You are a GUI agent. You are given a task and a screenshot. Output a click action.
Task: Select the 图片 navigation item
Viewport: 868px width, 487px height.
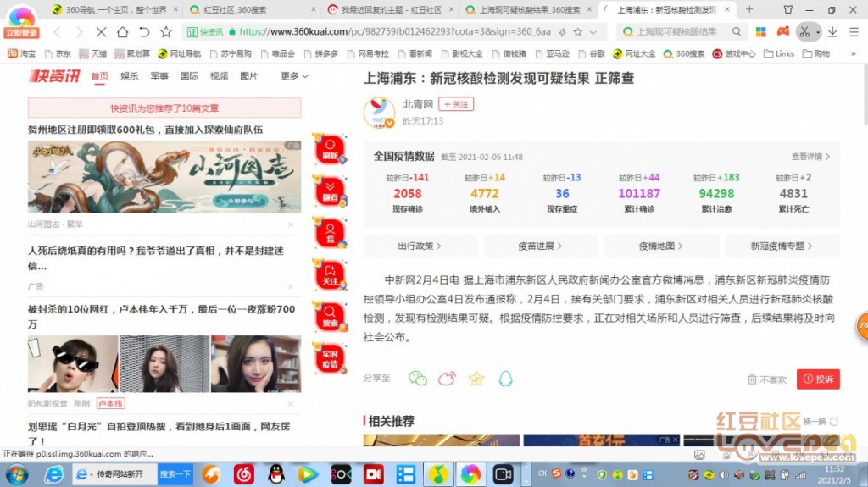249,76
